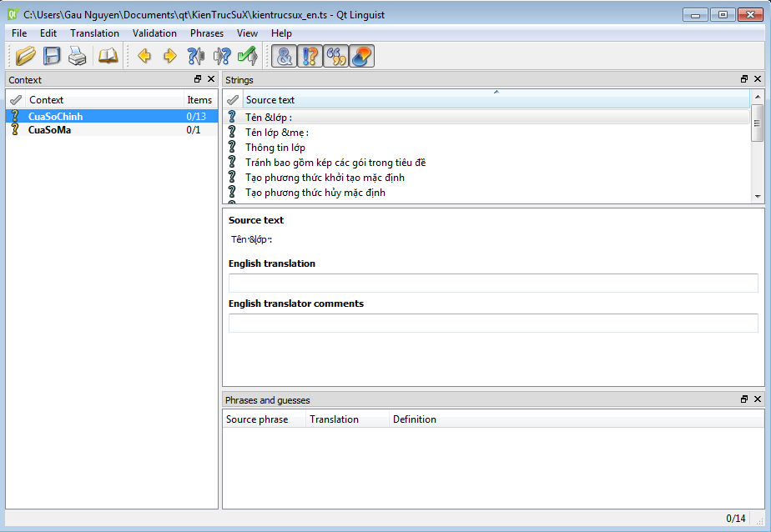Toggle phrase matches validation button
This screenshot has height=532, width=771.
[x=335, y=56]
